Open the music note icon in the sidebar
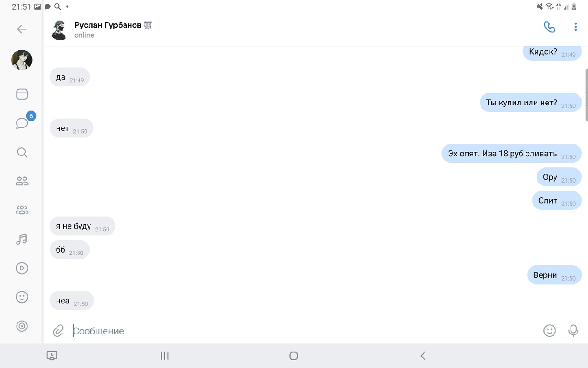The height and width of the screenshot is (368, 588). (x=22, y=239)
